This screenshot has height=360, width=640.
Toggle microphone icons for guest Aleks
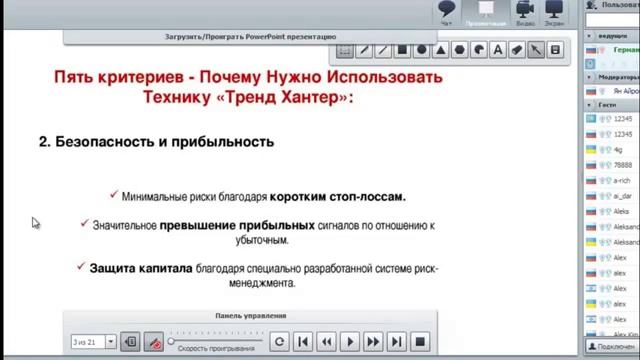(605, 211)
